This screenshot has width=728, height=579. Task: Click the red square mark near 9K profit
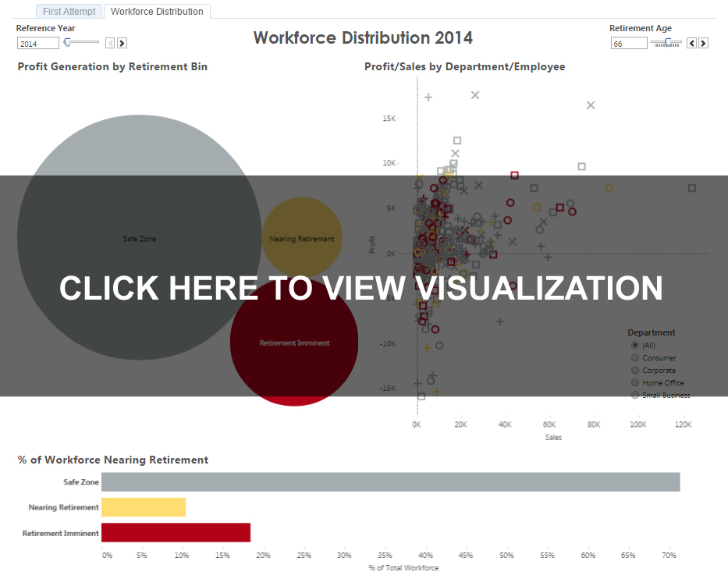coord(514,175)
